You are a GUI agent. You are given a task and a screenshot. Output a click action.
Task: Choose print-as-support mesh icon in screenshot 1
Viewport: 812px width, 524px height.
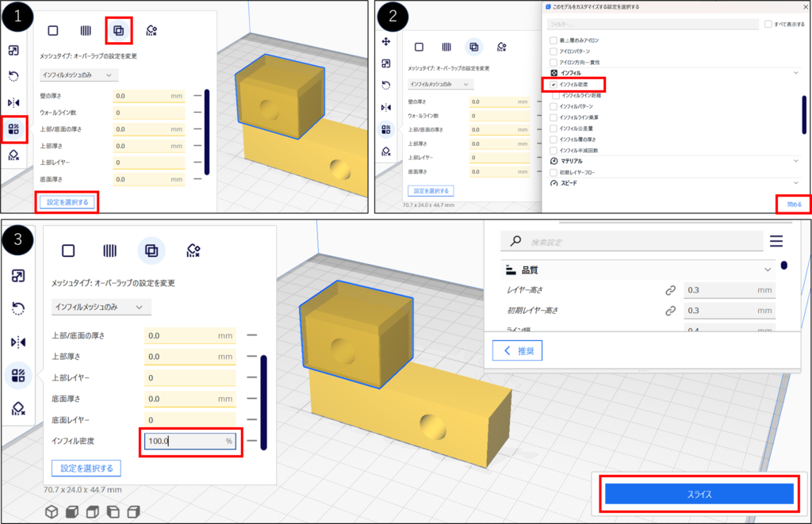coord(86,31)
